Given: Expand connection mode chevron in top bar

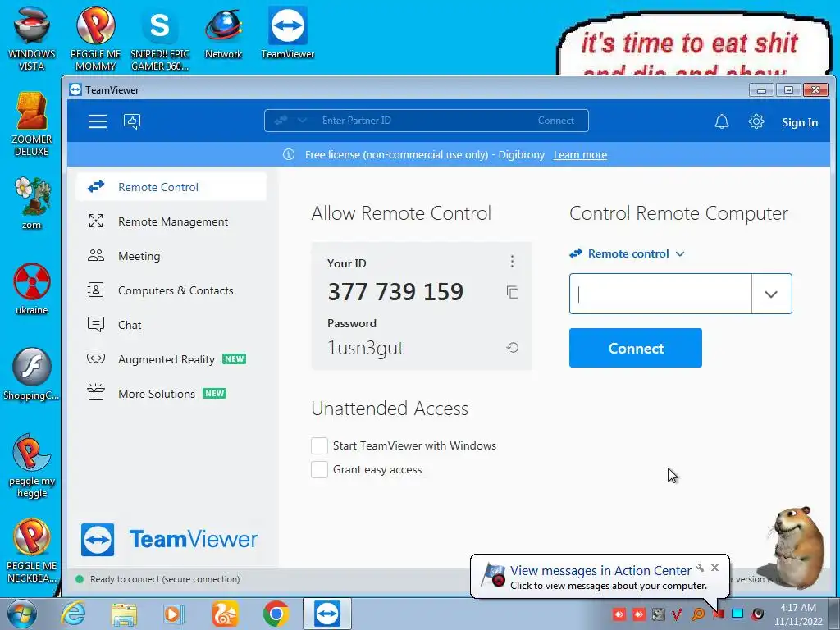Looking at the screenshot, I should (x=302, y=121).
